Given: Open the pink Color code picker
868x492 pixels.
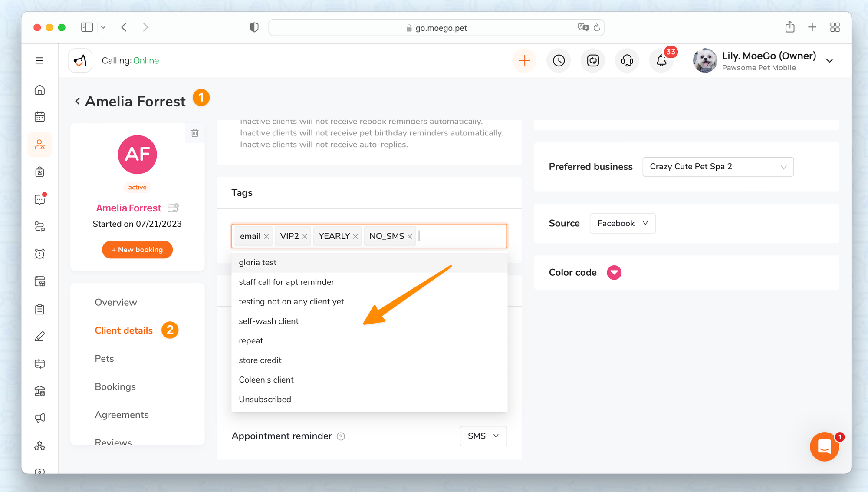Looking at the screenshot, I should click(614, 273).
